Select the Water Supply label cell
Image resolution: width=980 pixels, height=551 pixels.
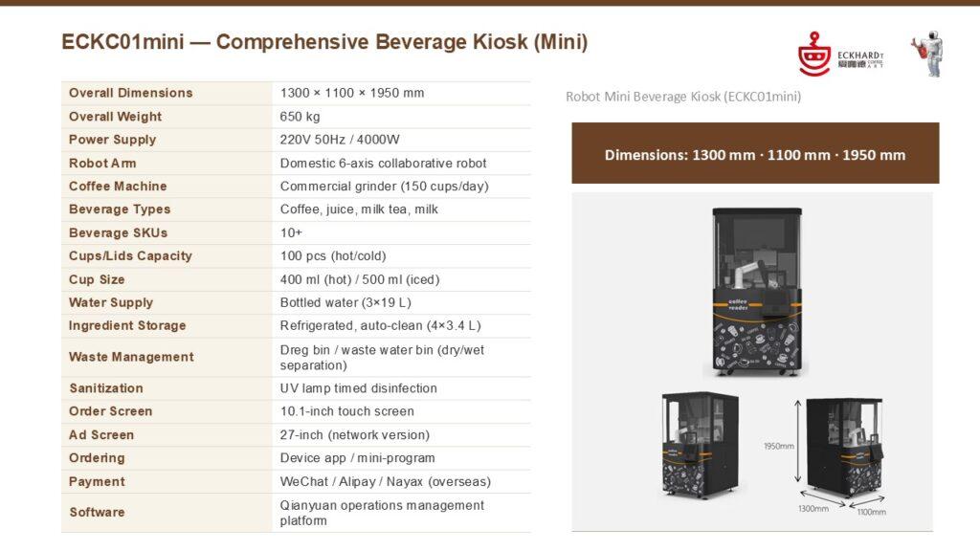[x=167, y=302]
